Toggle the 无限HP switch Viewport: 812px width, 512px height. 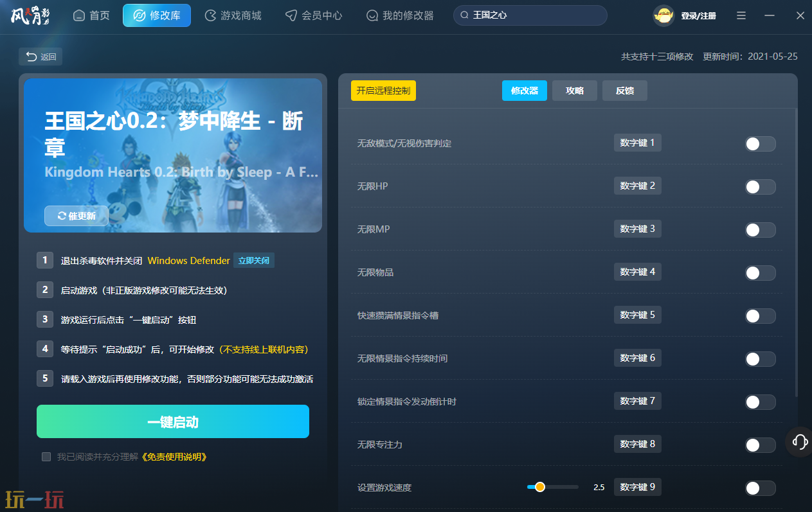pos(761,187)
